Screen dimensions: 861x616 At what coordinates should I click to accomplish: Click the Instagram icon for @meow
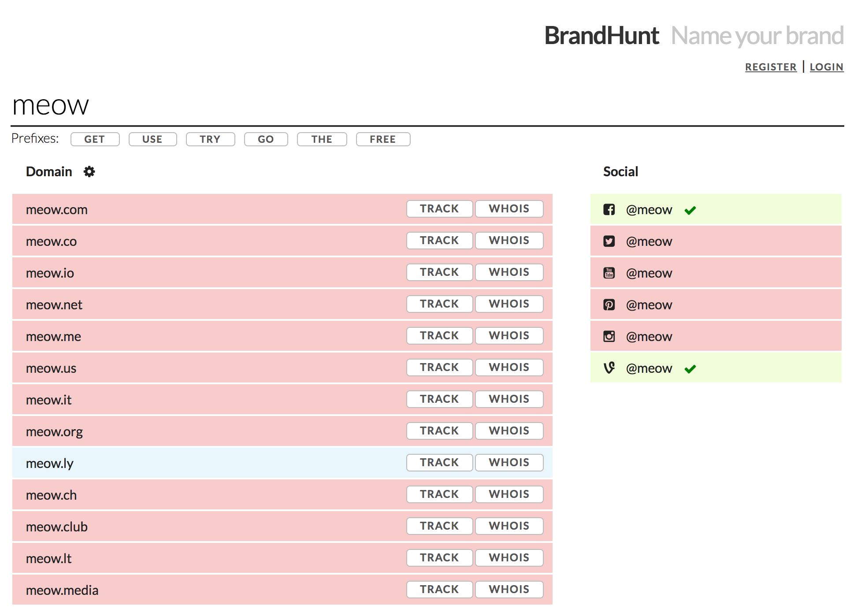pos(609,337)
